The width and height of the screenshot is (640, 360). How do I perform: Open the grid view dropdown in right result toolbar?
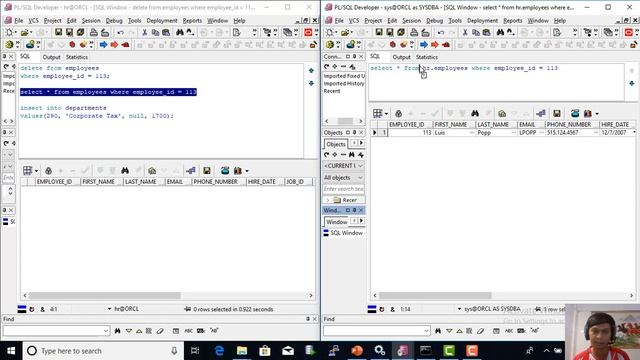(386, 113)
